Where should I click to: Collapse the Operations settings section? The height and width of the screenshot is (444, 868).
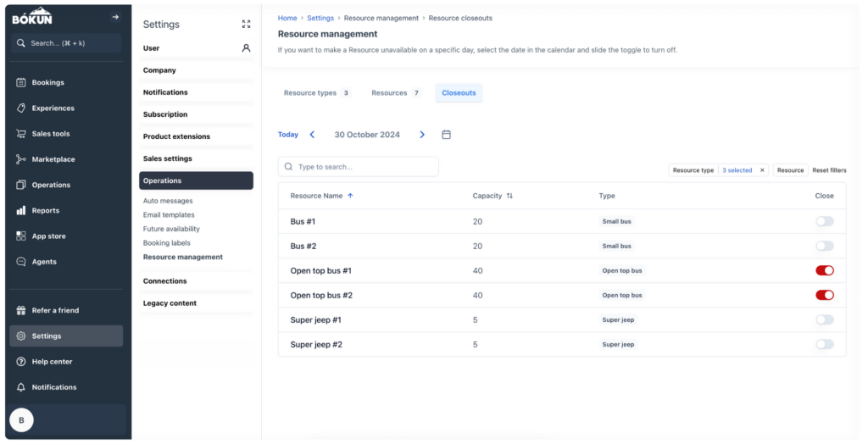(x=196, y=180)
